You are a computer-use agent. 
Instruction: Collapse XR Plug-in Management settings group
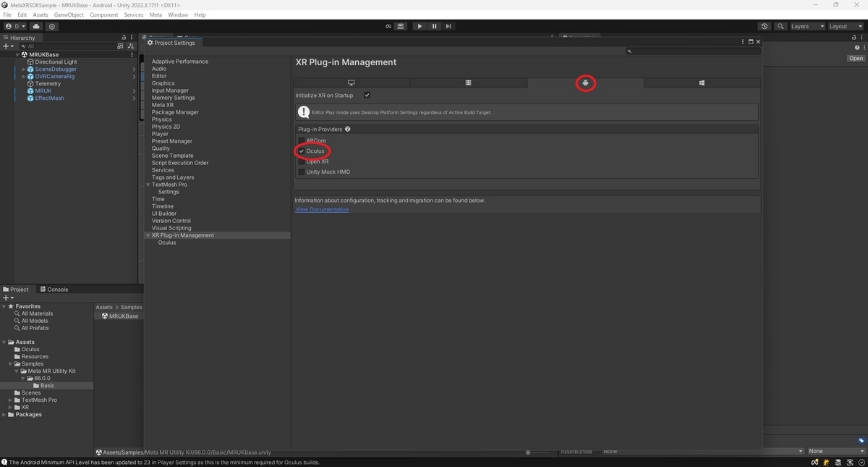coord(148,235)
